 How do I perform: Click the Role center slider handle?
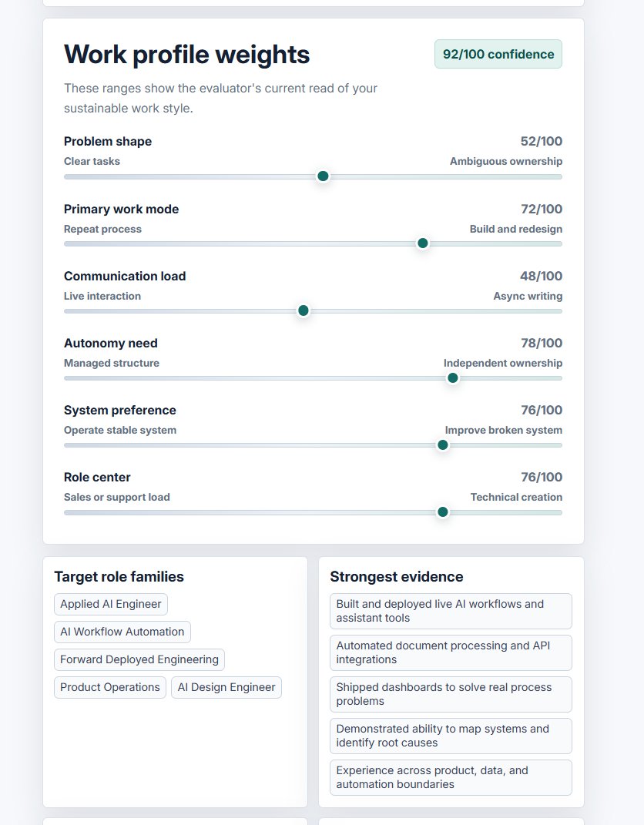pos(443,512)
